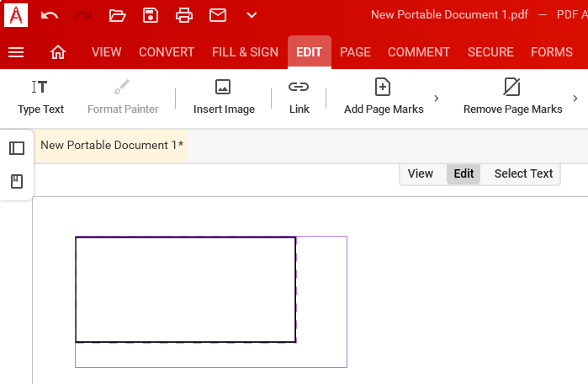Click Remove Page Marks
Viewport: 588px width, 384px height.
[x=512, y=97]
